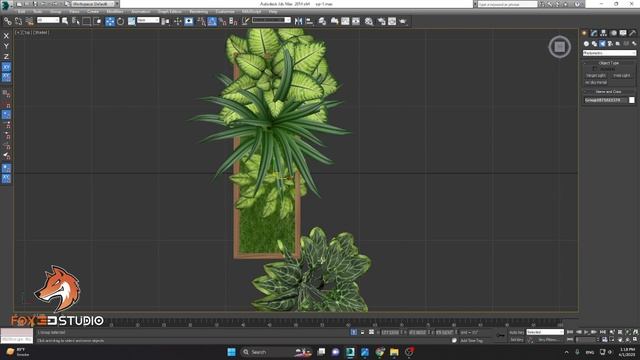
Task: Restrict movement to the Z axis
Action: (x=6, y=56)
